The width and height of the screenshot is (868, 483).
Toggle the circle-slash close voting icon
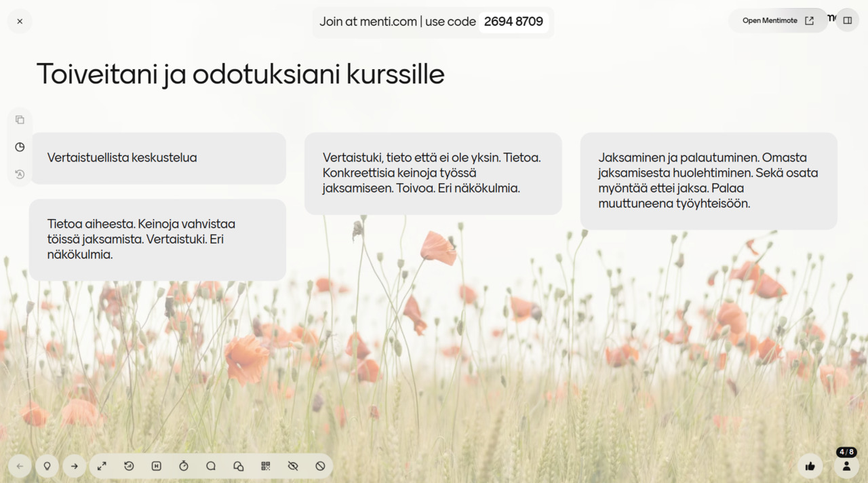click(320, 466)
